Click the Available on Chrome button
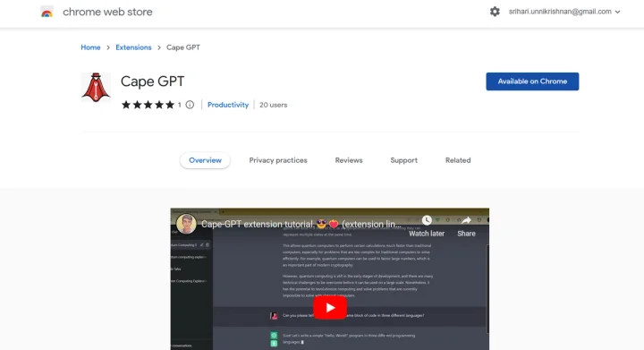This screenshot has width=644, height=350. (532, 81)
